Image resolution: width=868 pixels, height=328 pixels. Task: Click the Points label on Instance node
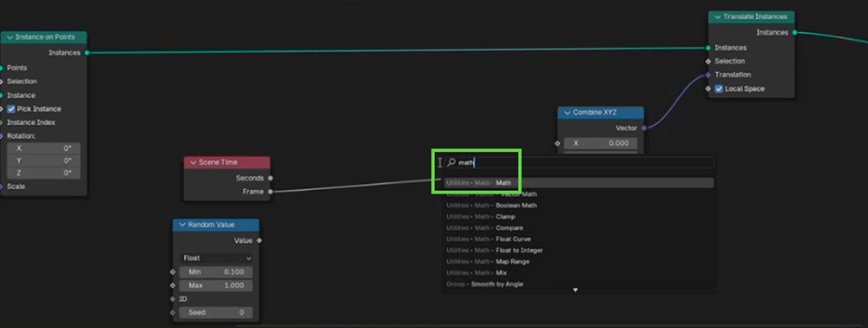coord(16,68)
